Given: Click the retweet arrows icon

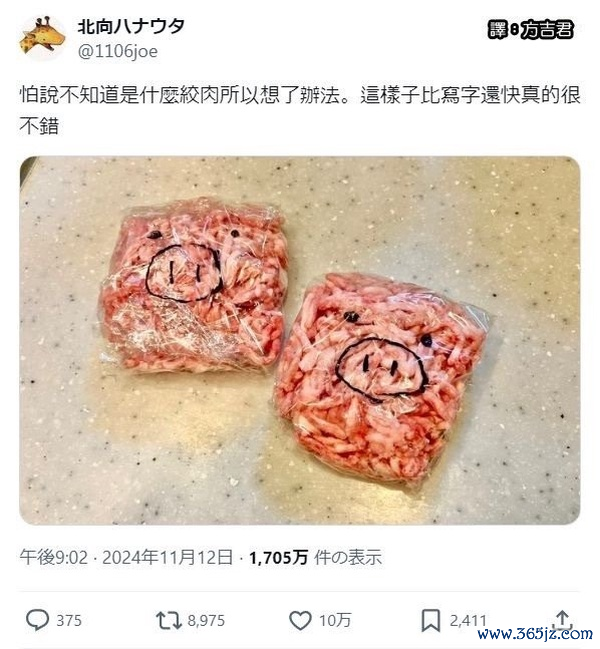Looking at the screenshot, I should (x=168, y=621).
